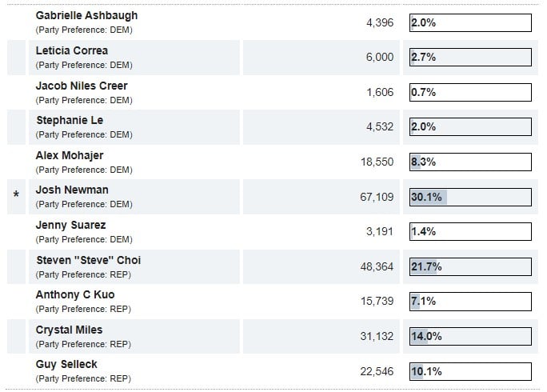This screenshot has width=547, height=392.
Task: Click the Alex Mohajer candidate name
Action: point(70,155)
